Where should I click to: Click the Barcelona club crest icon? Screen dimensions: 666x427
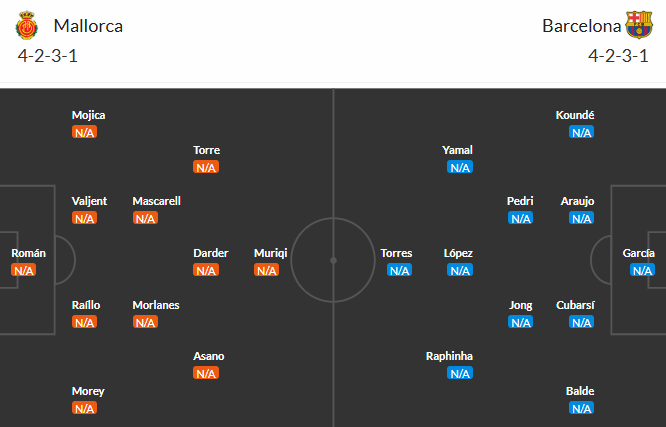638,25
